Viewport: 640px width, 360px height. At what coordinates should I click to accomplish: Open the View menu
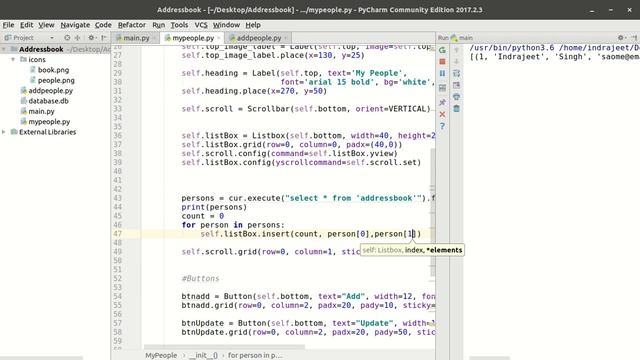pyautogui.click(x=46, y=25)
